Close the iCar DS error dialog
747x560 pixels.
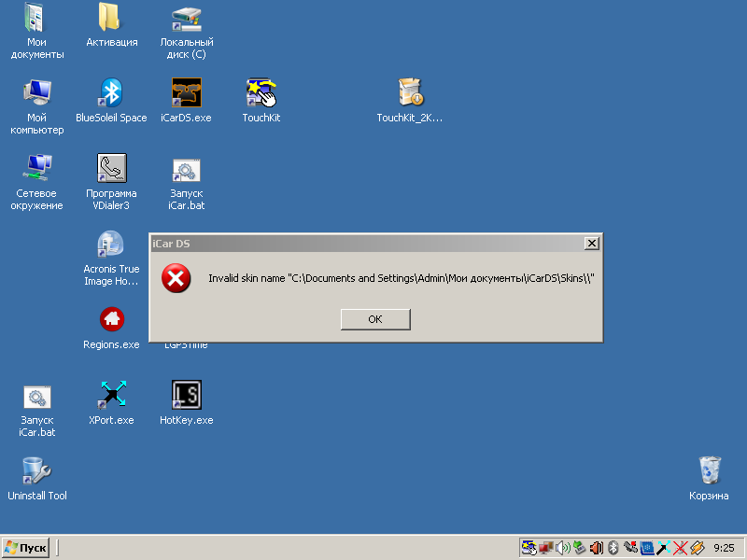coord(591,244)
